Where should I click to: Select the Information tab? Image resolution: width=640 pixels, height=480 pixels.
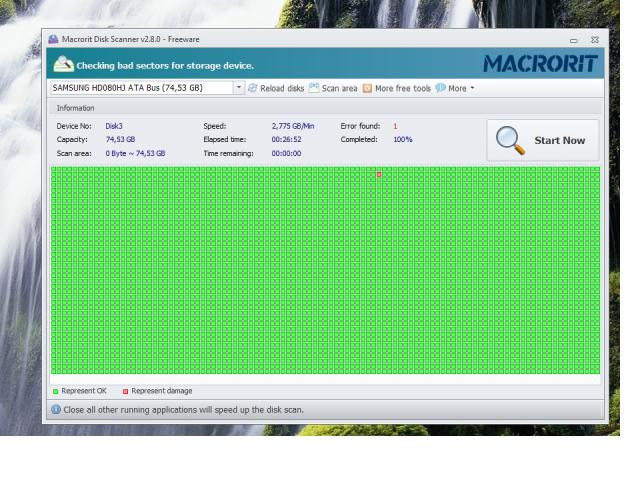click(x=75, y=107)
